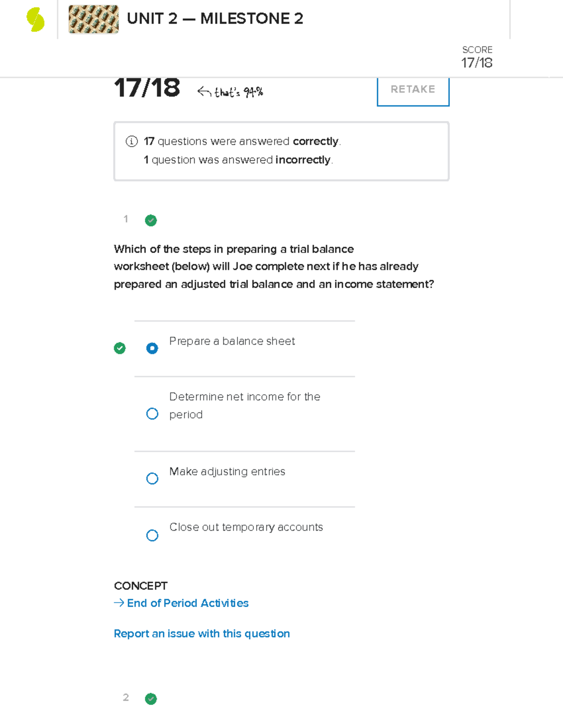Click the answered-questions summary box
This screenshot has width=563, height=728.
point(281,150)
